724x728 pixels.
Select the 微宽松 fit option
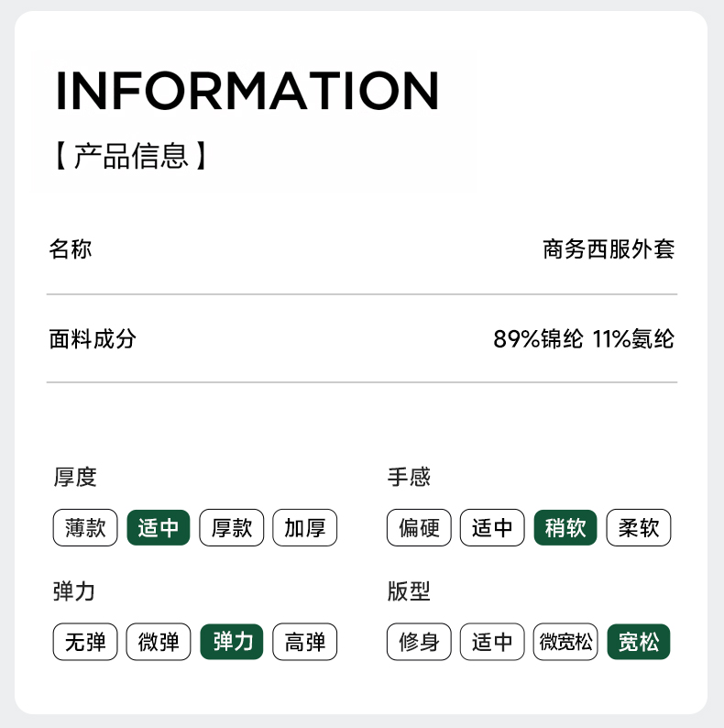click(565, 642)
